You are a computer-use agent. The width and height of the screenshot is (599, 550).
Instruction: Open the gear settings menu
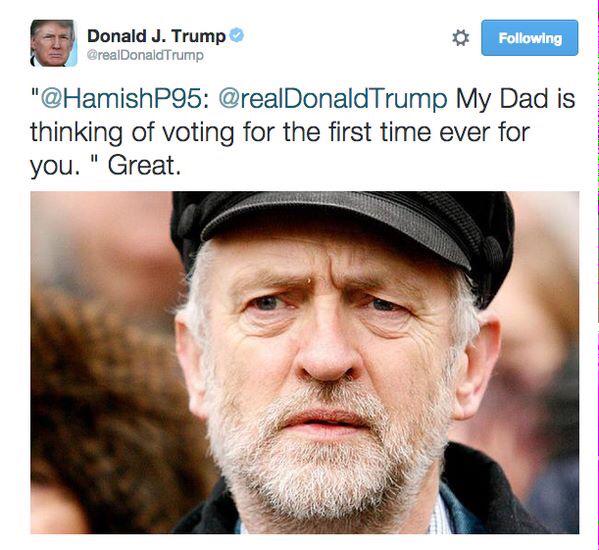click(461, 38)
